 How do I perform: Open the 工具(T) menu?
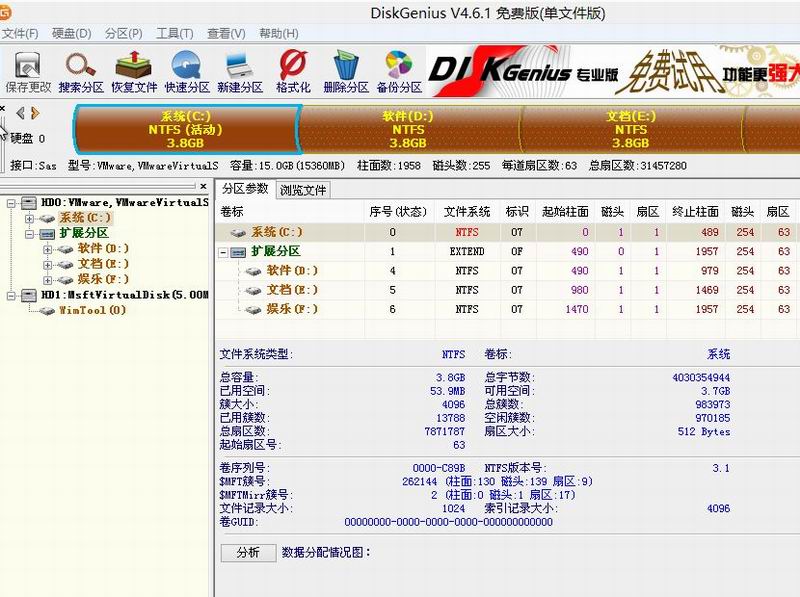174,34
